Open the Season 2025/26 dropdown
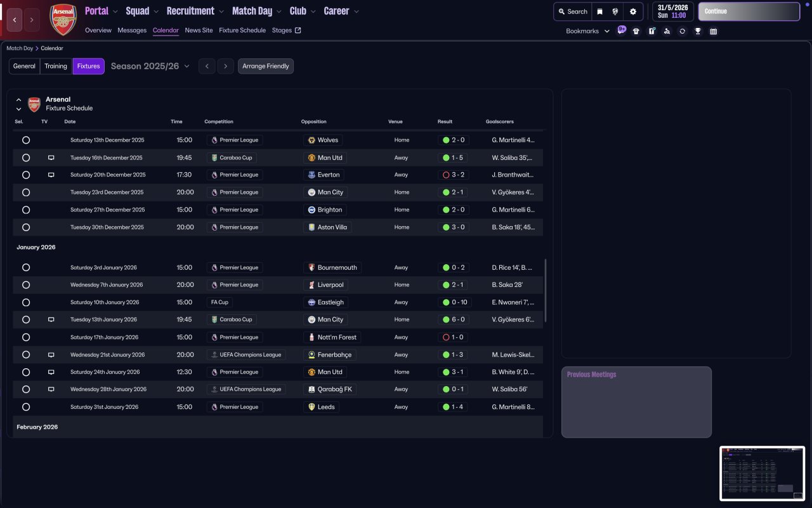Screen dimensions: 812x508 click(x=150, y=66)
